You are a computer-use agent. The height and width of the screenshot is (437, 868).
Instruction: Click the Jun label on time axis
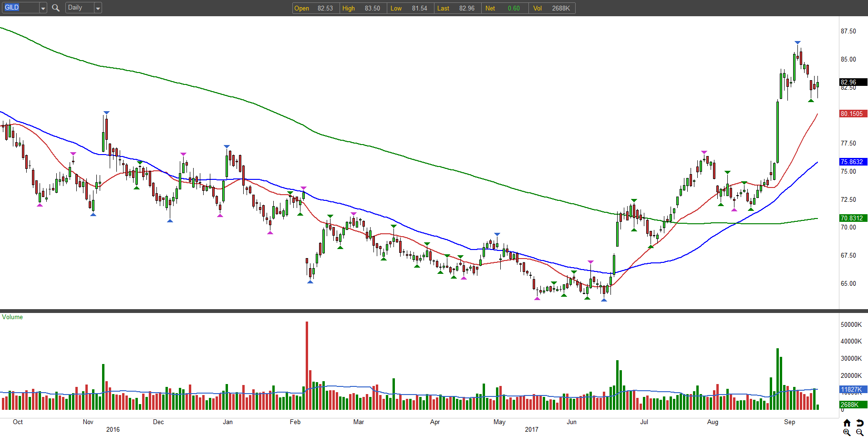pos(571,422)
